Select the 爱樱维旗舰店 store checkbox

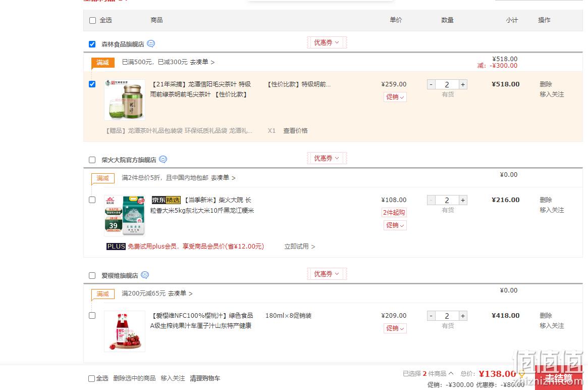(x=92, y=275)
